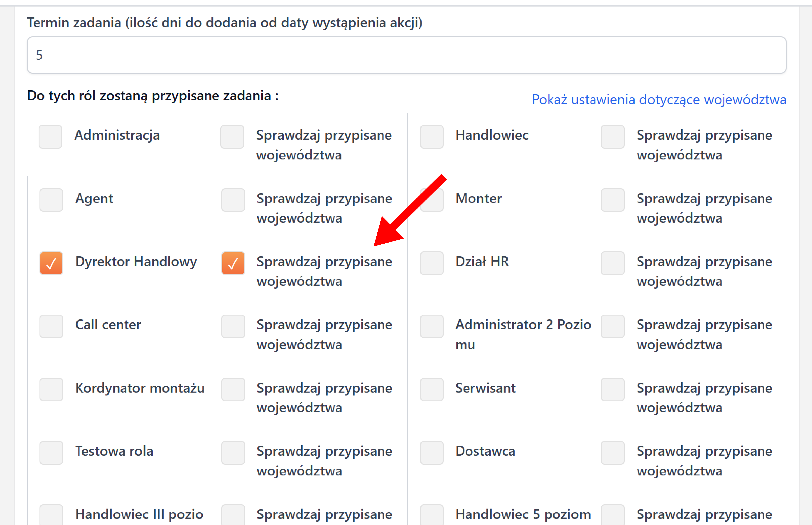The image size is (812, 525).
Task: Check Sprawdzaj przypisane województwa next to Agent
Action: (233, 200)
